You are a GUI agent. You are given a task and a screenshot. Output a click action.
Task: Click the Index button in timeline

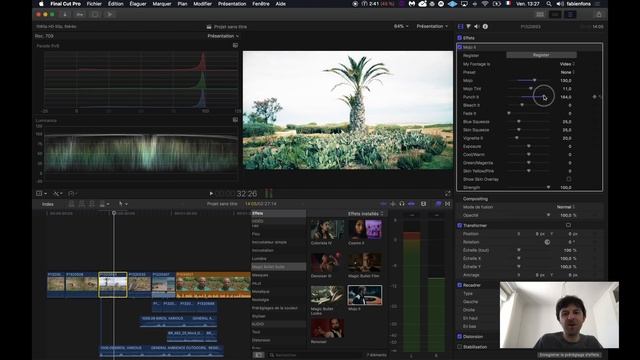pos(48,204)
